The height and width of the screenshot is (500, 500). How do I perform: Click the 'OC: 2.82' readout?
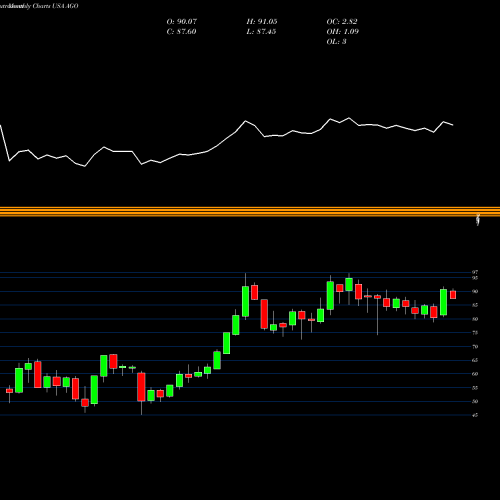(342, 22)
